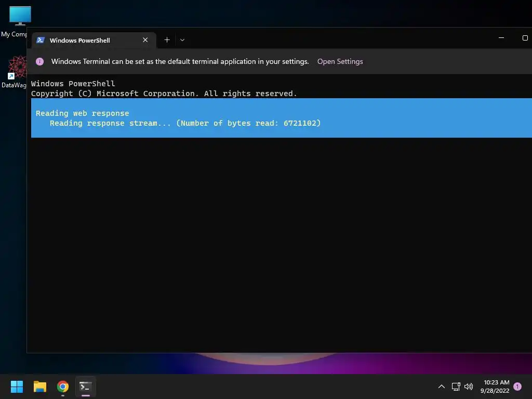Expand the new tab profile dropdown chevron

tap(182, 40)
